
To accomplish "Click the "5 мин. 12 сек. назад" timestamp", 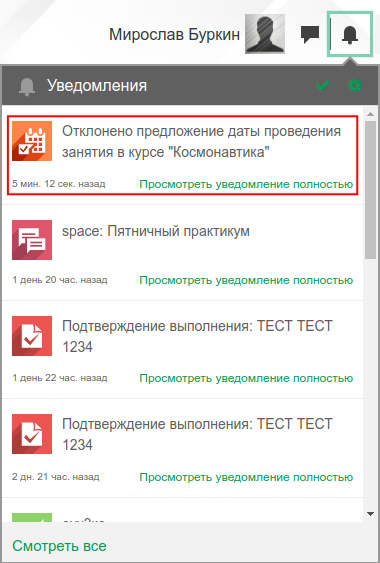I will point(59,184).
